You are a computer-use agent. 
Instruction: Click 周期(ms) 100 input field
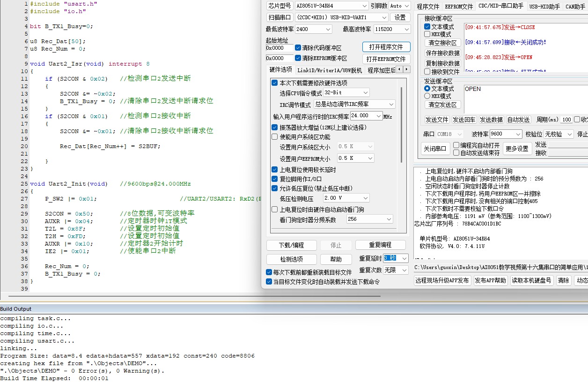566,120
